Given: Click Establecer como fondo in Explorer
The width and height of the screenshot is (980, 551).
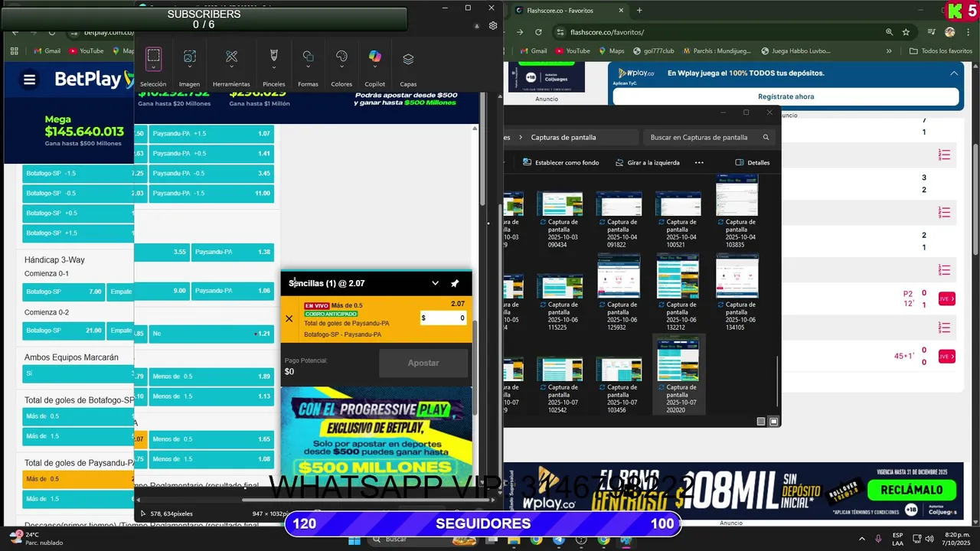Looking at the screenshot, I should 560,162.
